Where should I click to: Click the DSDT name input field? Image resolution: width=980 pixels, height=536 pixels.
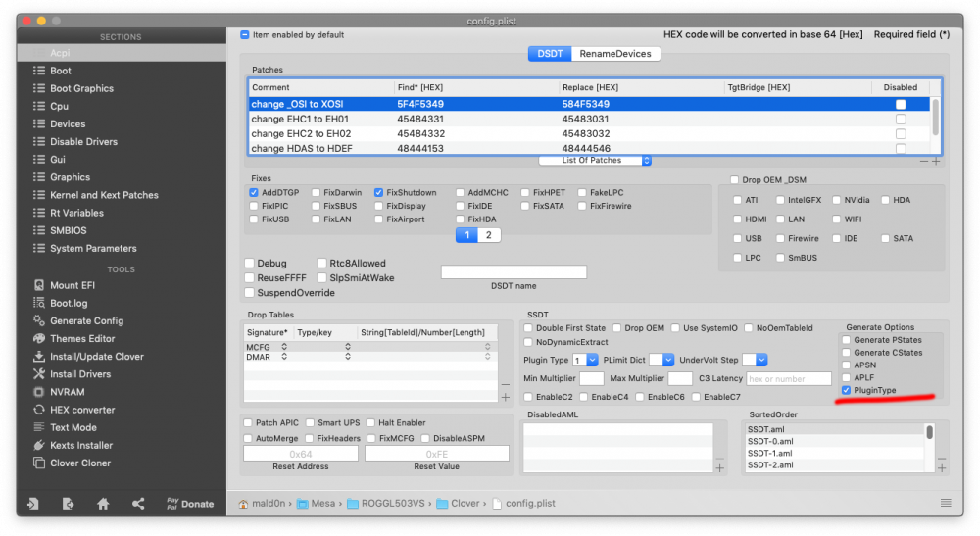pos(514,271)
